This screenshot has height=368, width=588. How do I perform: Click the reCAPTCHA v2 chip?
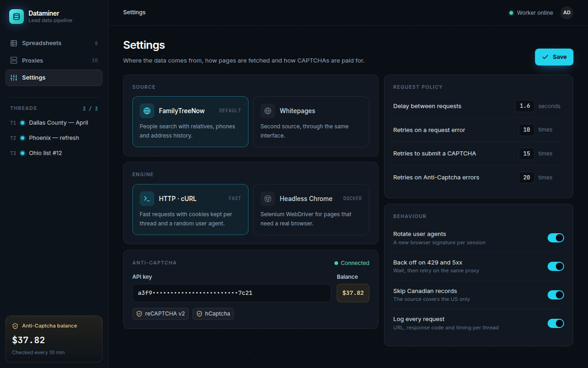point(160,314)
